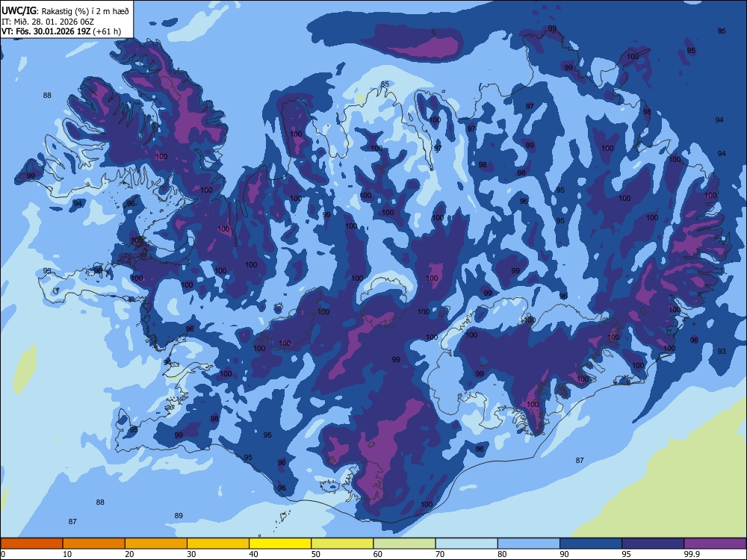This screenshot has width=747, height=560.
Task: Select the purple legend swatch above 99.9
Action: click(715, 544)
